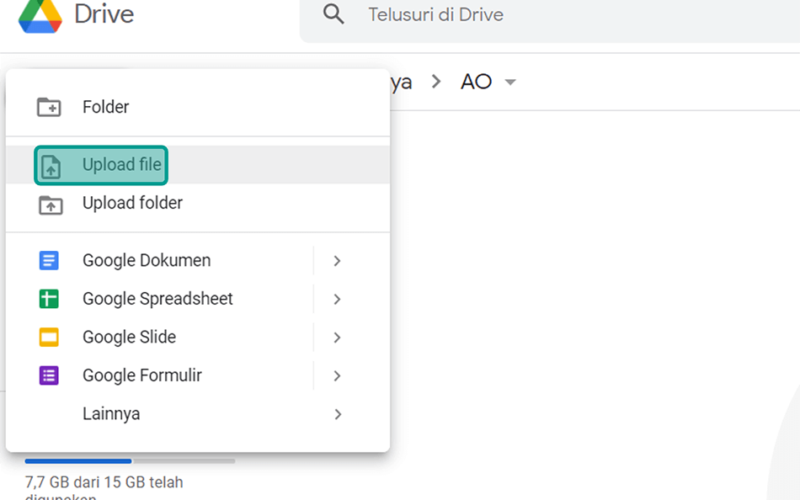Click the Google Drive logo
Image resolution: width=800 pixels, height=500 pixels.
[40, 16]
